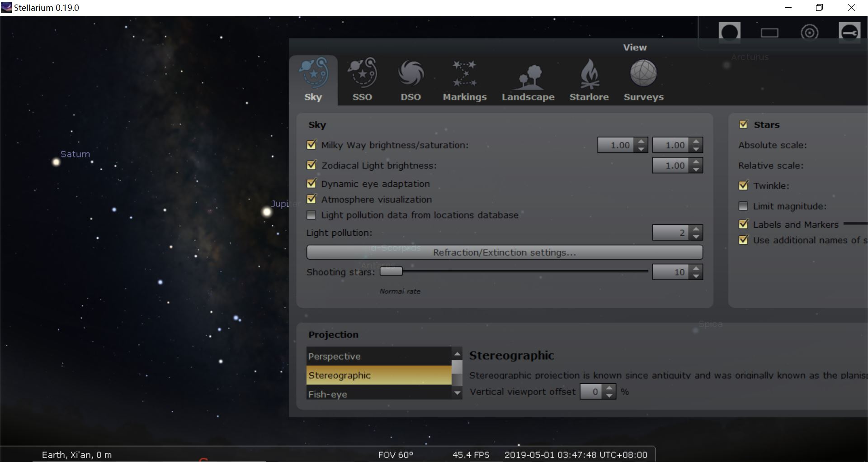
Task: Enable Limit magnitude
Action: [x=744, y=206]
